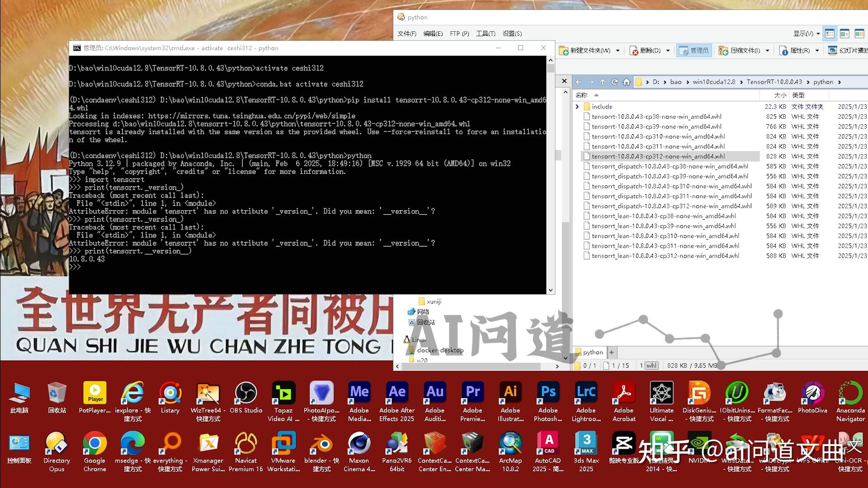Click the home icon in navigation bar
Image resolution: width=868 pixels, height=488 pixels.
[x=626, y=82]
